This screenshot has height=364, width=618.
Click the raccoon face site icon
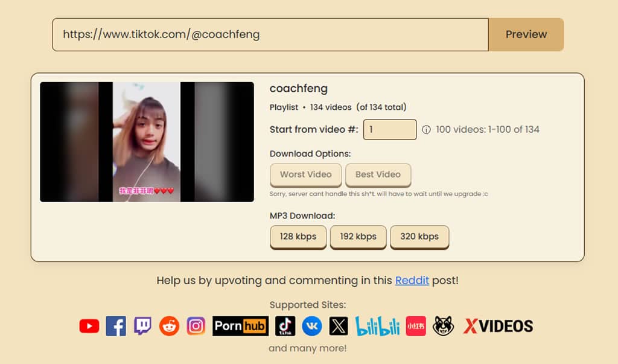click(x=443, y=326)
